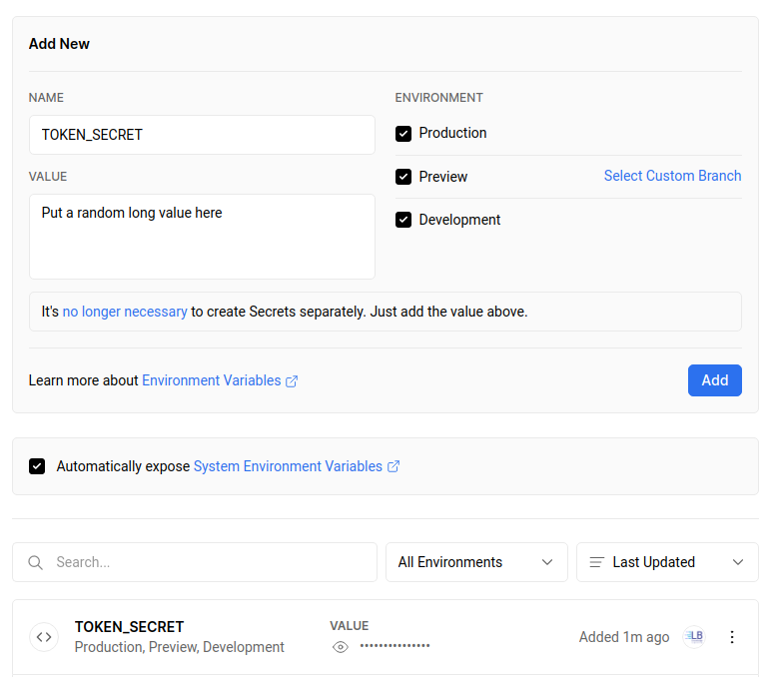Open the three-dot menu for TOKEN_SECRET
The image size is (784, 677).
[x=732, y=636]
